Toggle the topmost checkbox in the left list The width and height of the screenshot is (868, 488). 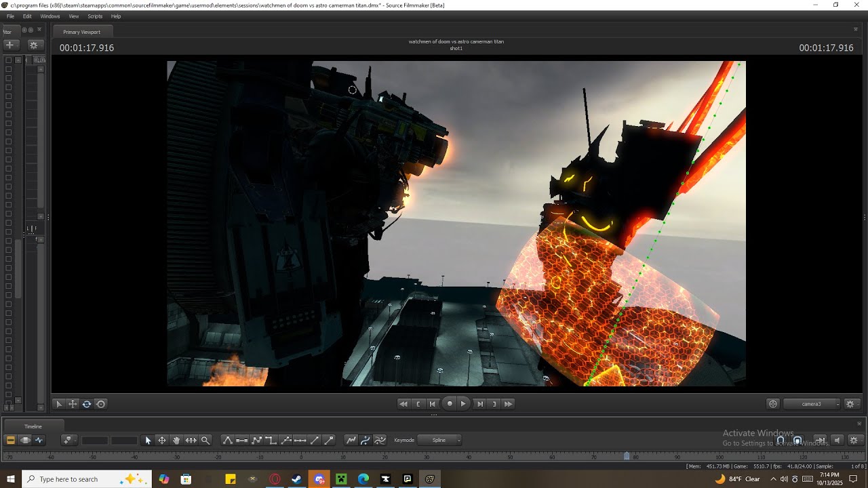tap(8, 60)
